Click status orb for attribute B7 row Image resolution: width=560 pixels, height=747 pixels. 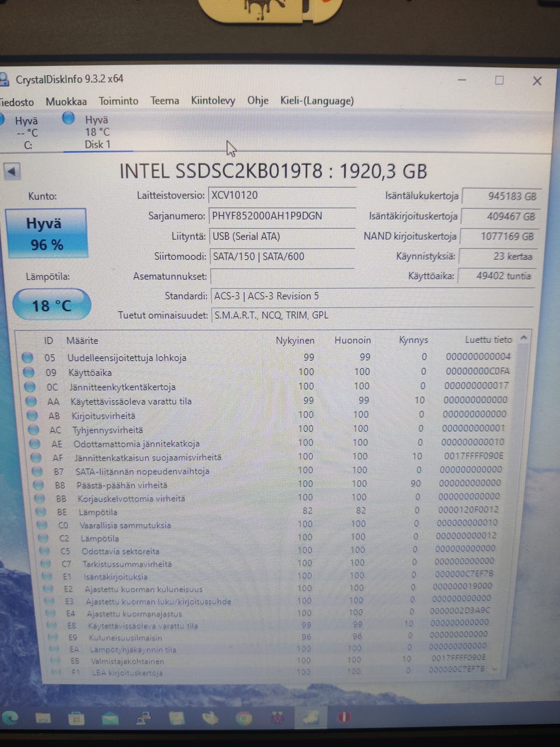(x=37, y=471)
